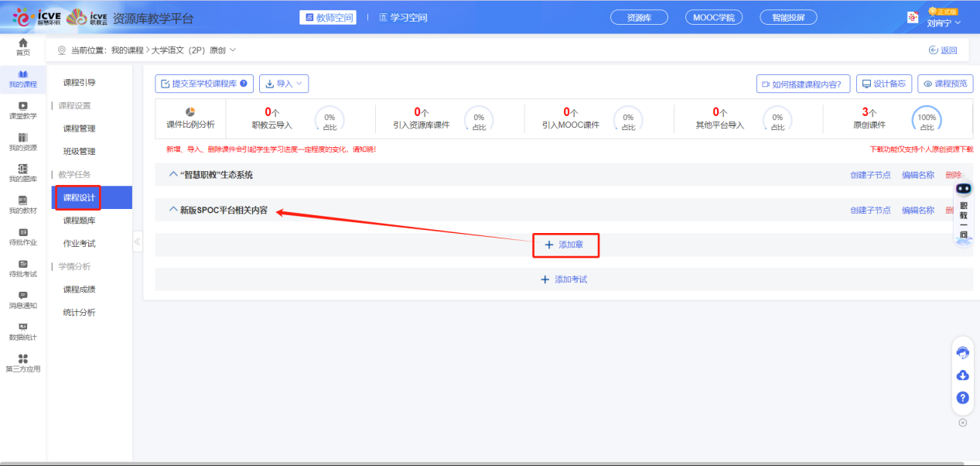Image resolution: width=980 pixels, height=466 pixels.
Task: Expand the course name dropdown in breadcrumb
Action: tap(232, 50)
